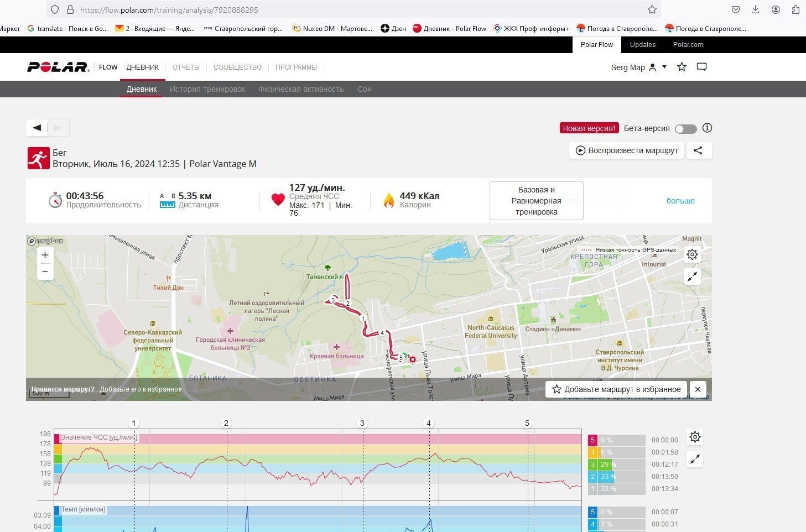The image size is (806, 532).
Task: Open the Дзен bookmark
Action: click(393, 28)
